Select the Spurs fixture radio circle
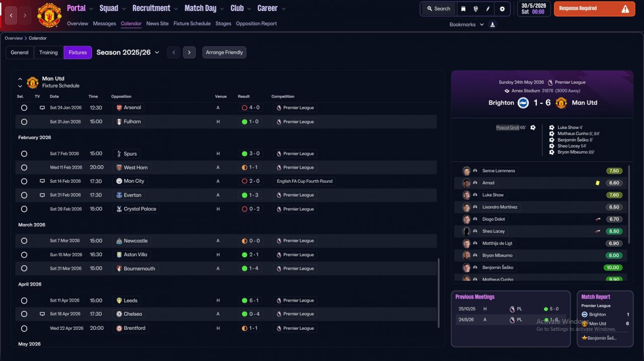 [x=24, y=154]
